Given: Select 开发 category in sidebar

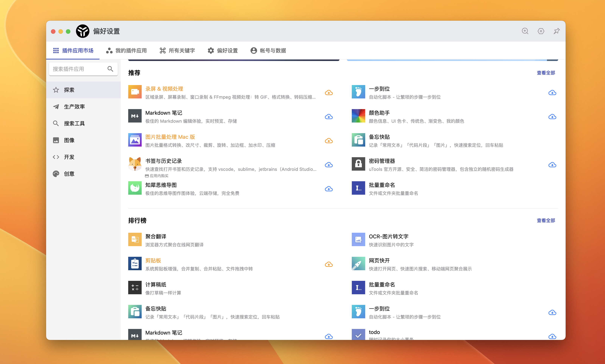Looking at the screenshot, I should click(x=69, y=157).
